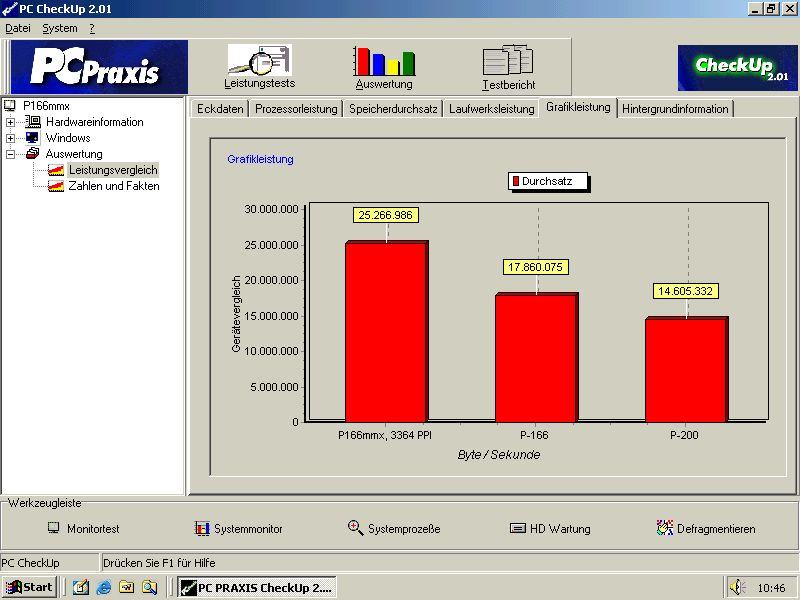Click the Byte / Sekunde axis label
Screen dimensions: 800x600
click(498, 455)
